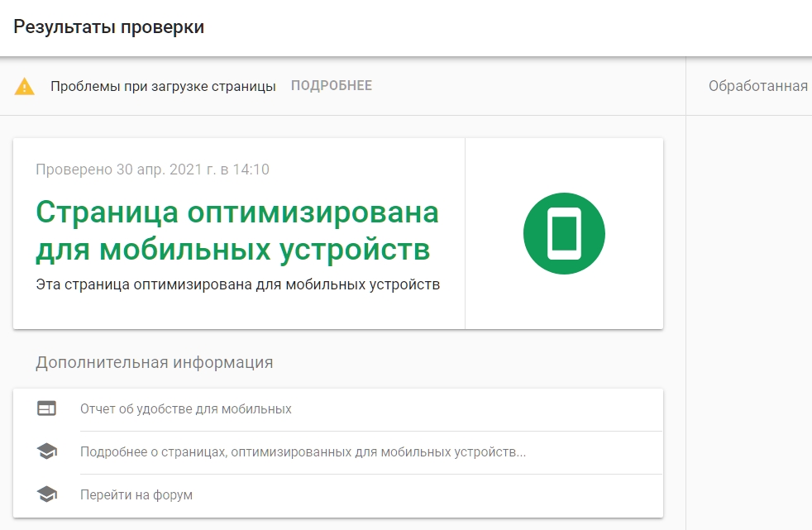Click the Дополнительная информация heading

pos(155,362)
